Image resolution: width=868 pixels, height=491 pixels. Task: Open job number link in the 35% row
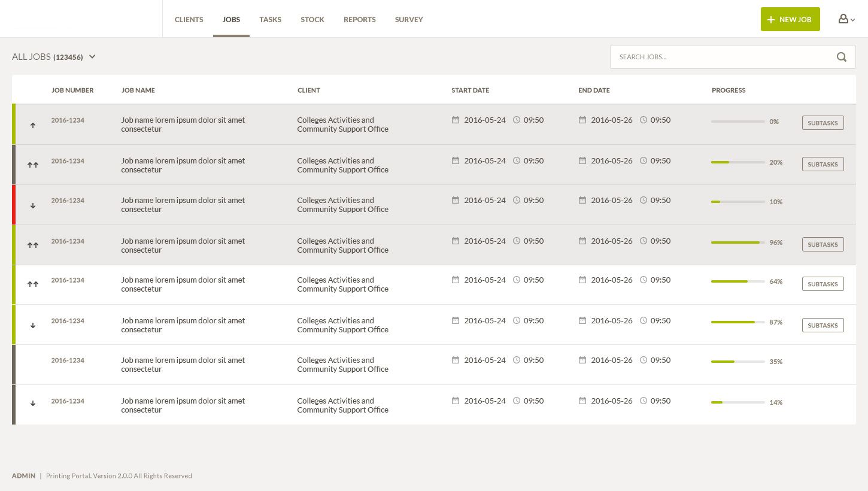point(68,360)
